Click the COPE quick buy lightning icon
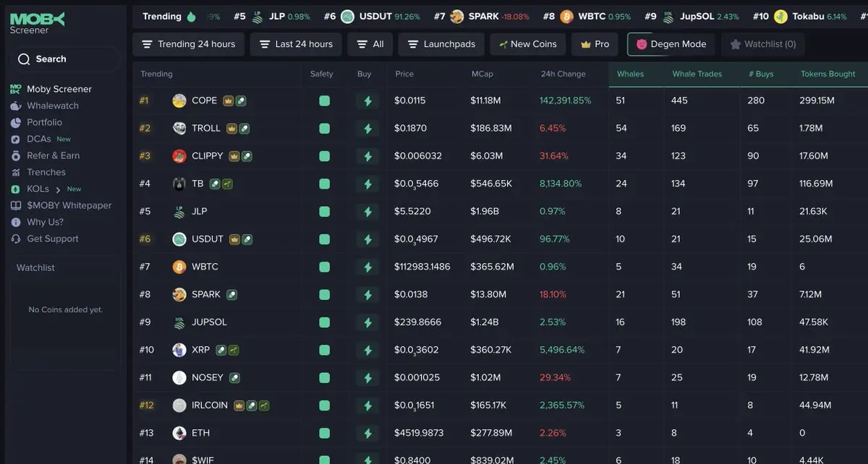 [x=367, y=101]
